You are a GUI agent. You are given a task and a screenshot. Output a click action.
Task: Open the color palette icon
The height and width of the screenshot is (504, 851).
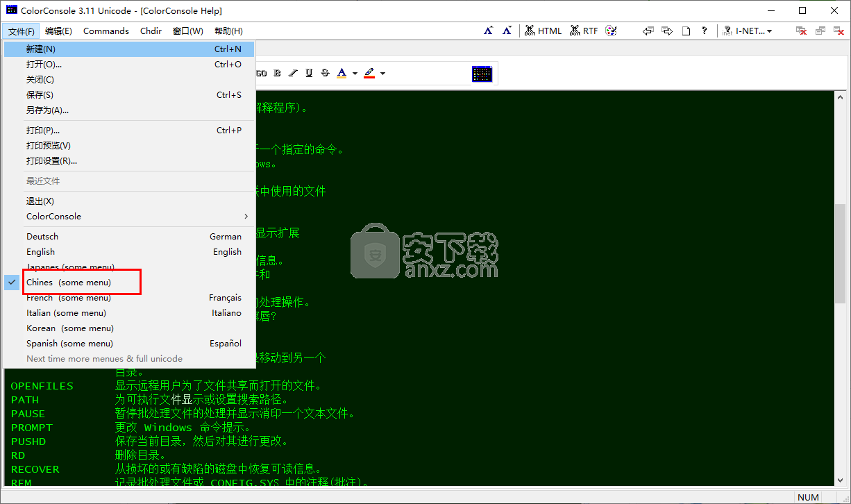(611, 31)
